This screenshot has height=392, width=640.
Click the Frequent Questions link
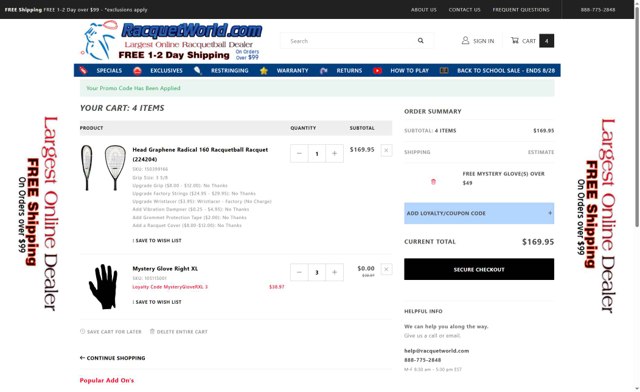[x=521, y=9]
